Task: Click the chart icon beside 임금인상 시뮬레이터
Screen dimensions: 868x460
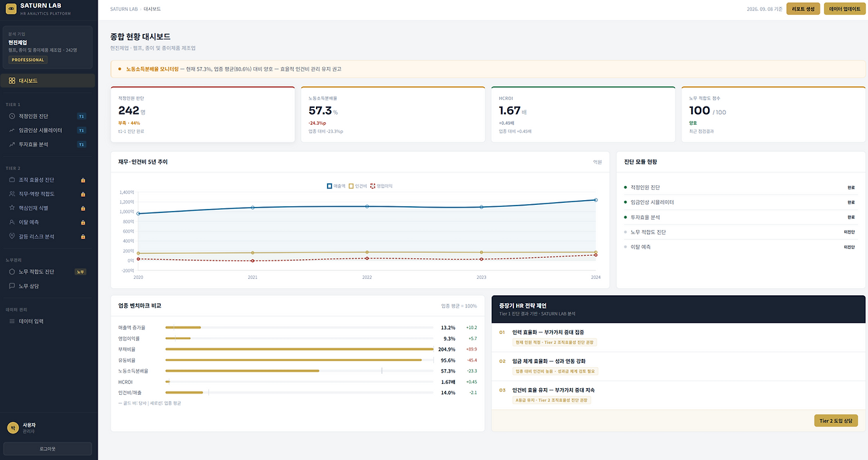Action: point(12,130)
